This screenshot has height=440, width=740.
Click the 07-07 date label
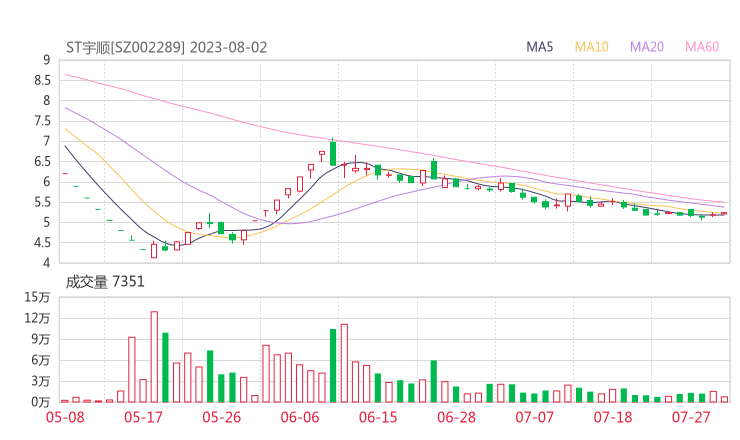[535, 417]
